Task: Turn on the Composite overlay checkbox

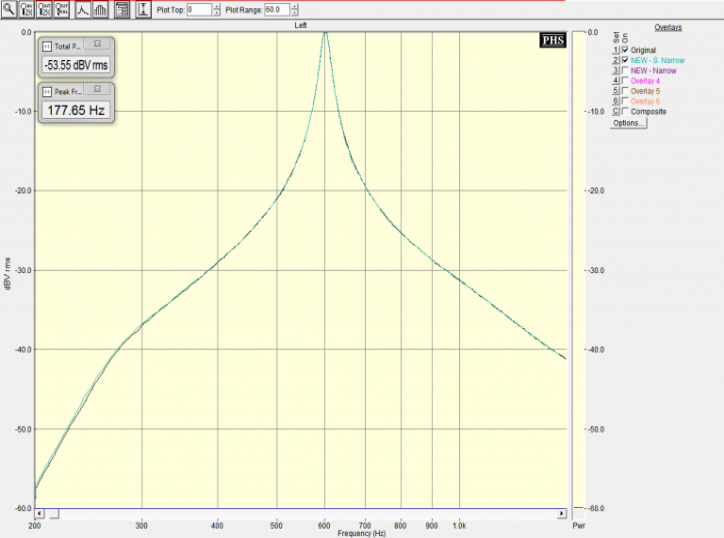Action: tap(625, 111)
